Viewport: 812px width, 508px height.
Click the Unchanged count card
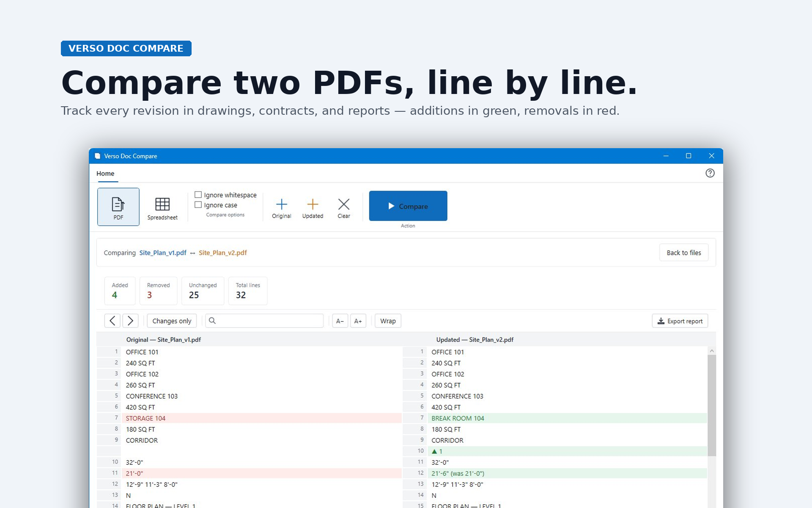203,291
